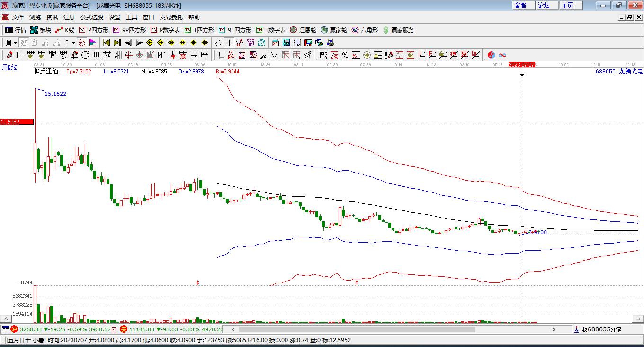Click the calendar date icon
The image size is (644, 347).
pyautogui.click(x=275, y=43)
